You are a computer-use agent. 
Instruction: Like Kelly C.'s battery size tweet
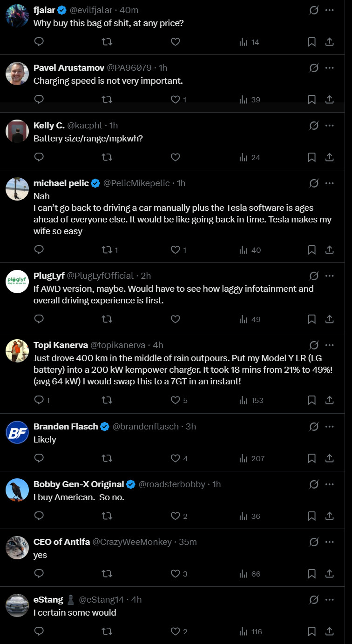[x=175, y=157]
